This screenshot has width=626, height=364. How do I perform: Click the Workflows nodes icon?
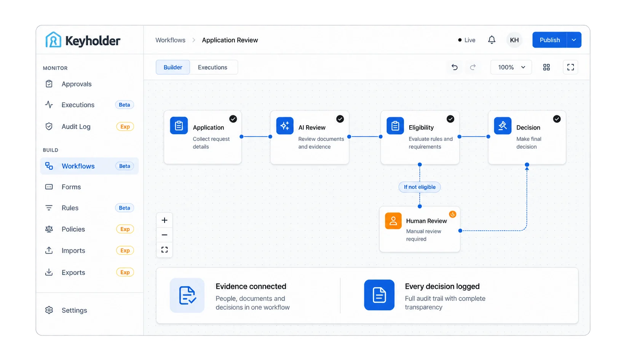[49, 166]
